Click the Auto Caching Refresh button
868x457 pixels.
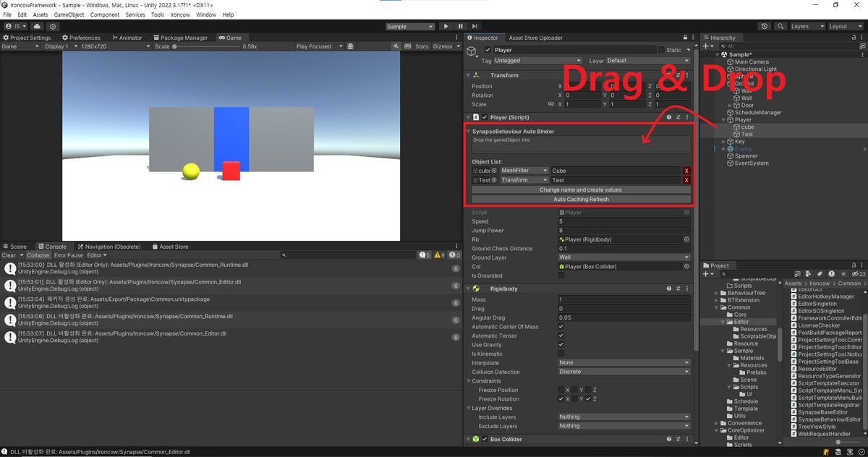(581, 199)
